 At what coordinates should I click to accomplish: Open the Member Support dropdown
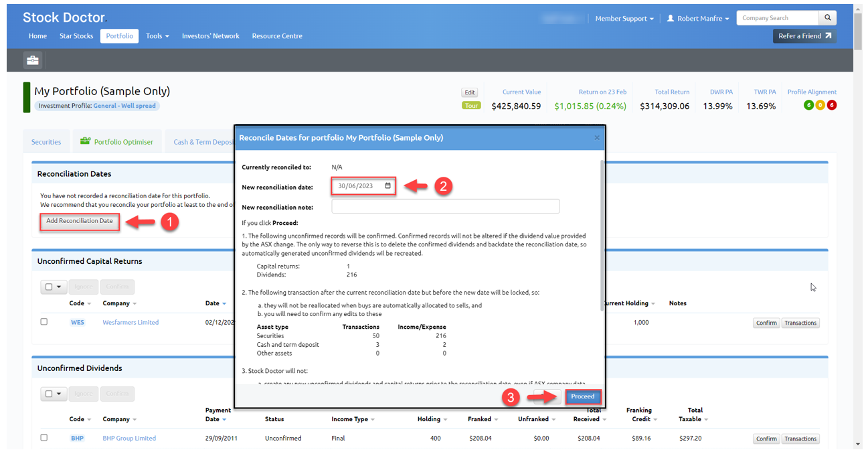624,19
